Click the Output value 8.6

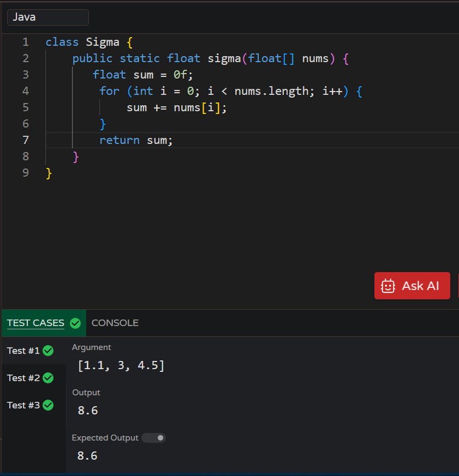(87, 411)
